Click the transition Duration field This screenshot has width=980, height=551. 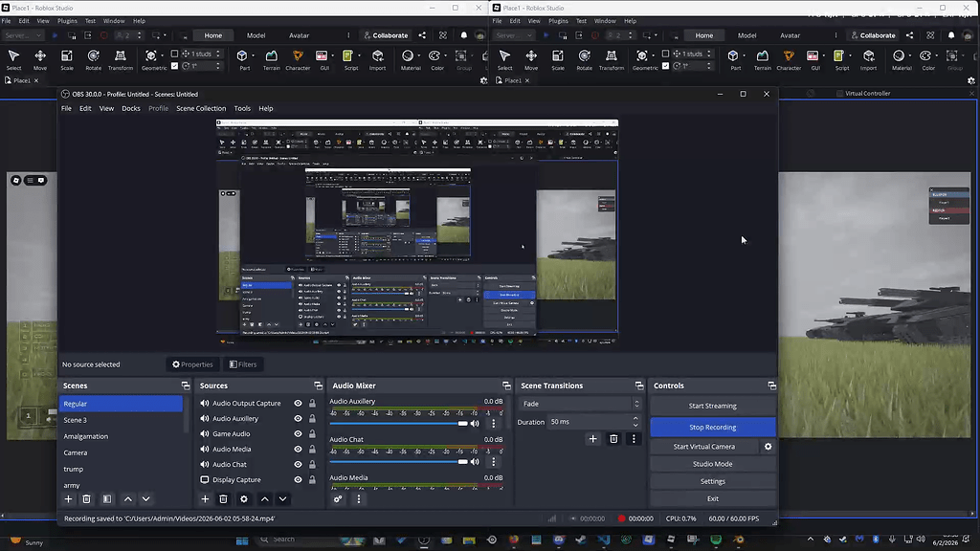tap(589, 422)
